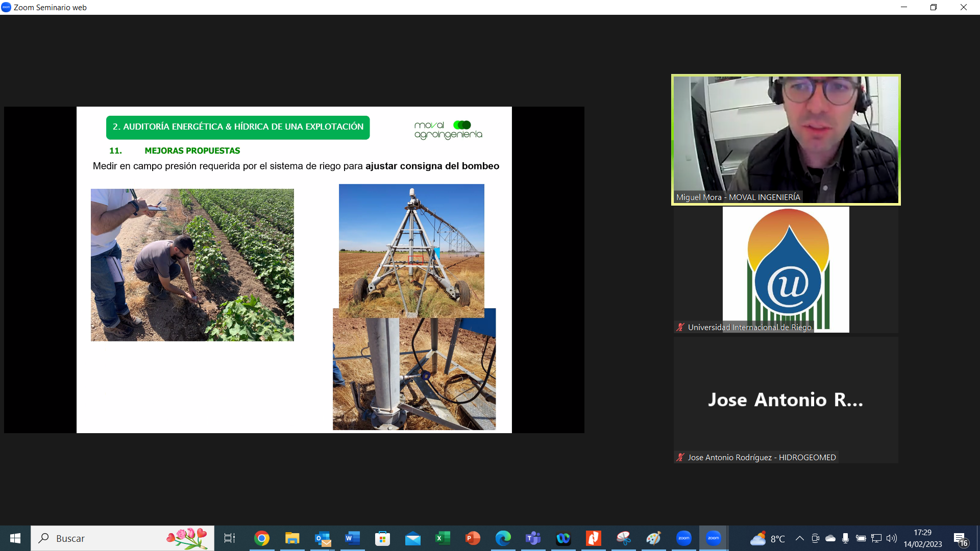This screenshot has width=980, height=551.
Task: Open the notification center with 16 alerts
Action: point(961,539)
